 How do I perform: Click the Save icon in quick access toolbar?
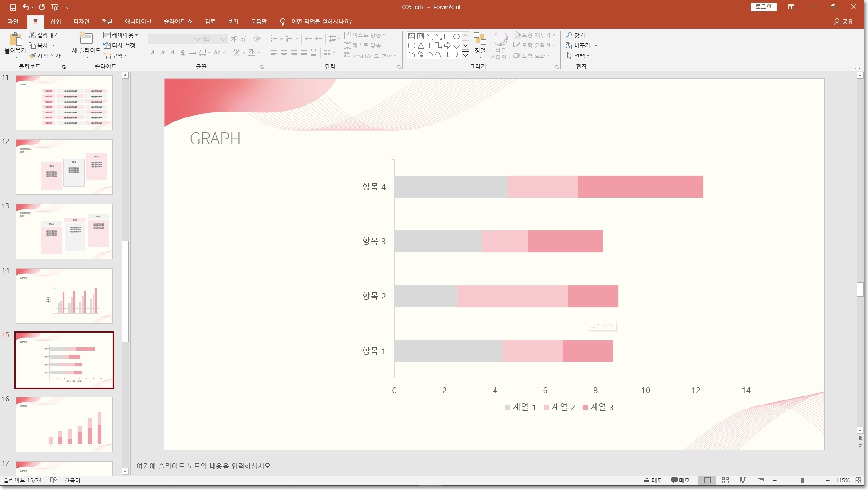click(13, 7)
